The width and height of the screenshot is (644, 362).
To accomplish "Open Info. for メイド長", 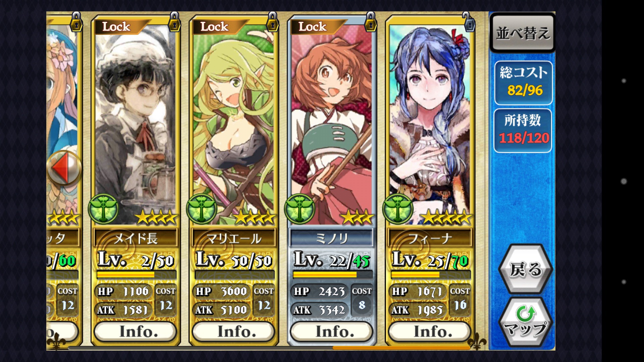I will point(136,331).
